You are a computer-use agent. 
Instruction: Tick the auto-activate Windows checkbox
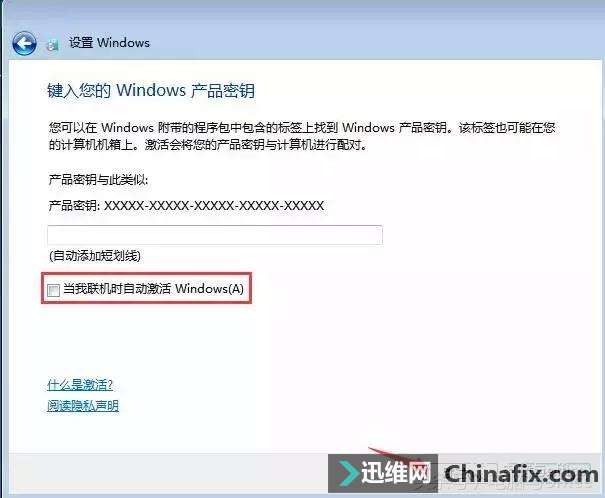click(x=53, y=290)
